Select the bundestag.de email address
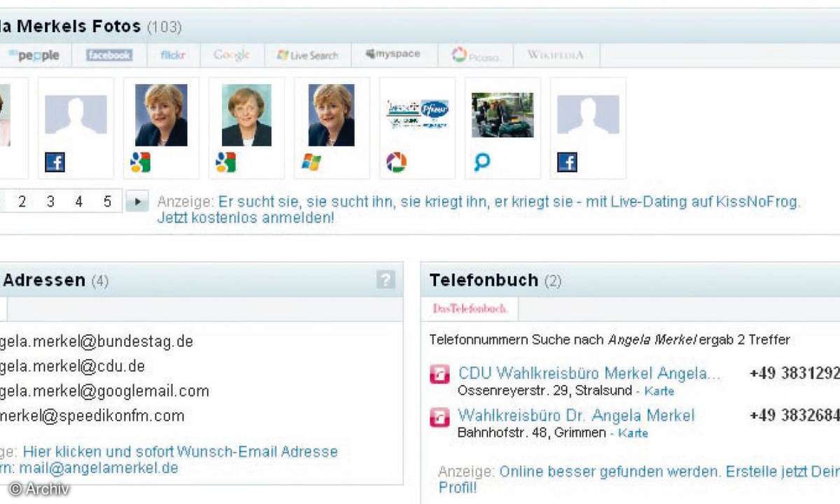 97,342
